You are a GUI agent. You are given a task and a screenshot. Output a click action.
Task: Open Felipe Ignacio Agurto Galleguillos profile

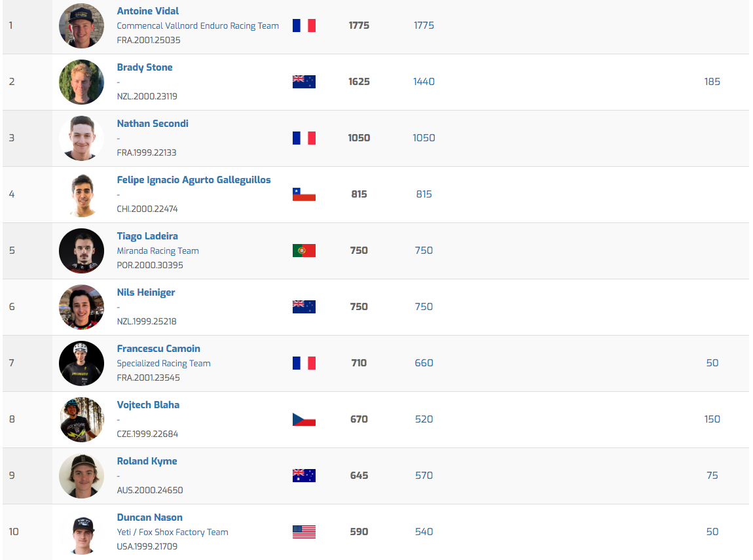(x=194, y=180)
